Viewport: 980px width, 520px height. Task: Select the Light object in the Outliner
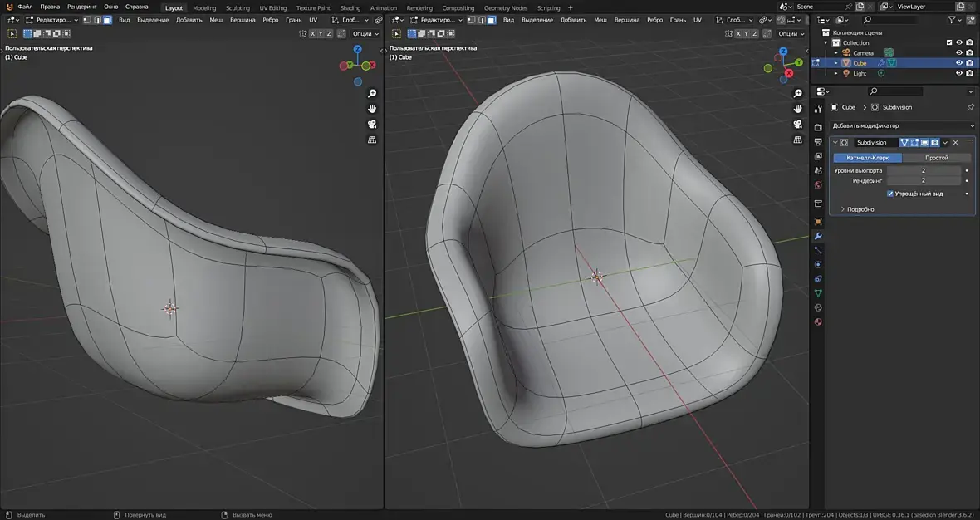coord(860,73)
